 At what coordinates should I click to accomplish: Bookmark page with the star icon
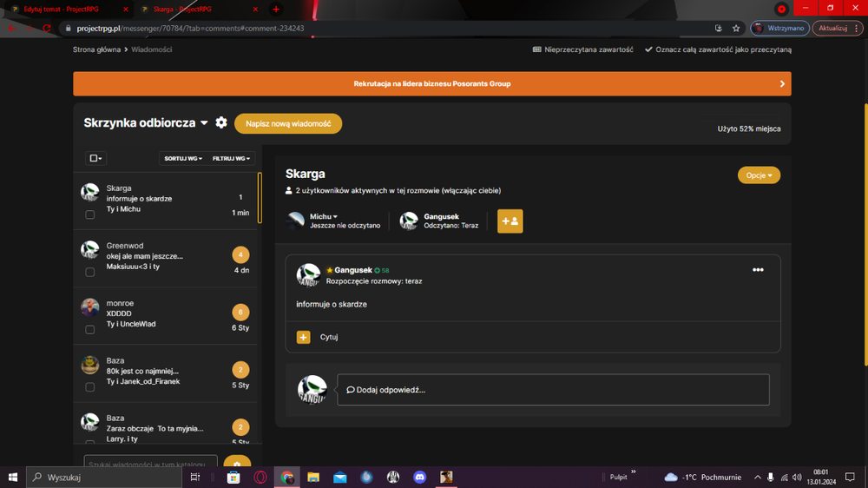736,29
